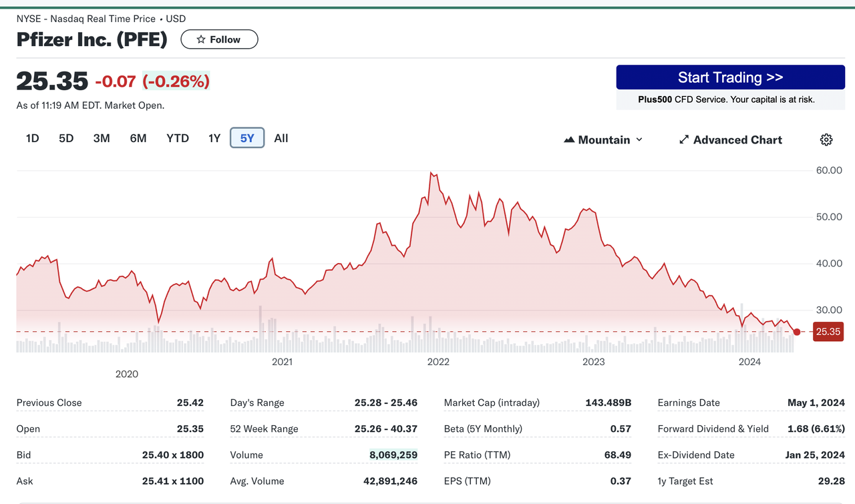Click the EPS (TTM) value 0.37
This screenshot has width=855, height=504.
621,481
